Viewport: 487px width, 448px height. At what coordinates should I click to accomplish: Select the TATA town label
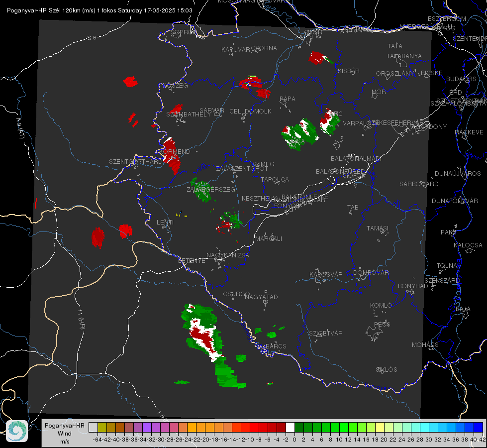click(x=395, y=46)
